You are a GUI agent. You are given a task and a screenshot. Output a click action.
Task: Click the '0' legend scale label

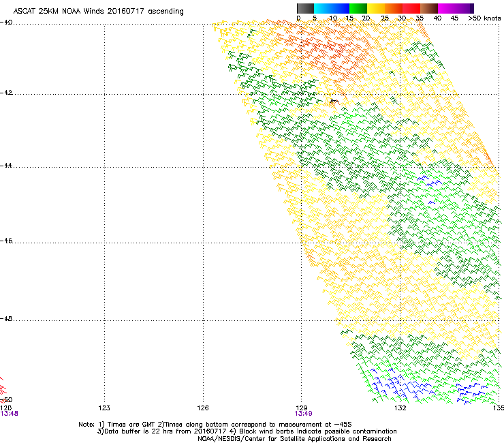(298, 18)
